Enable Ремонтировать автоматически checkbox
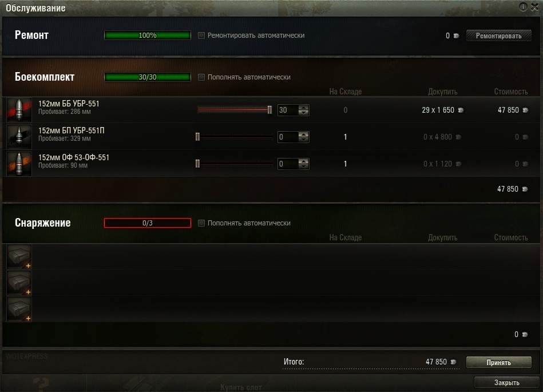 click(x=201, y=35)
